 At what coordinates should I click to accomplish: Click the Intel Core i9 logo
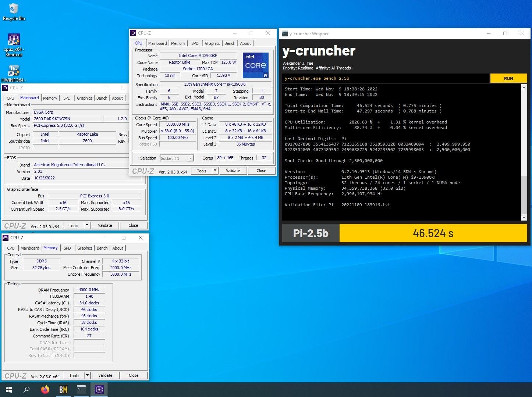[x=256, y=65]
